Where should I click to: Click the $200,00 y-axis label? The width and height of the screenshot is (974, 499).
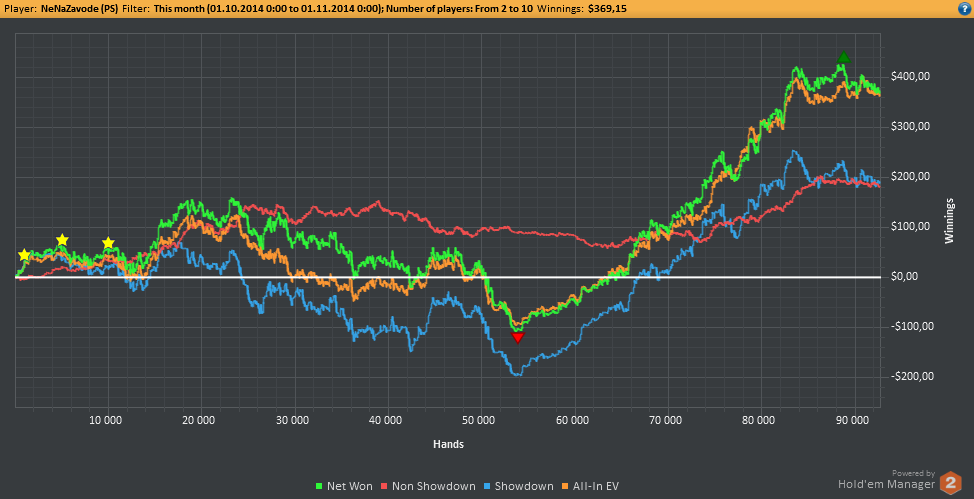[912, 176]
